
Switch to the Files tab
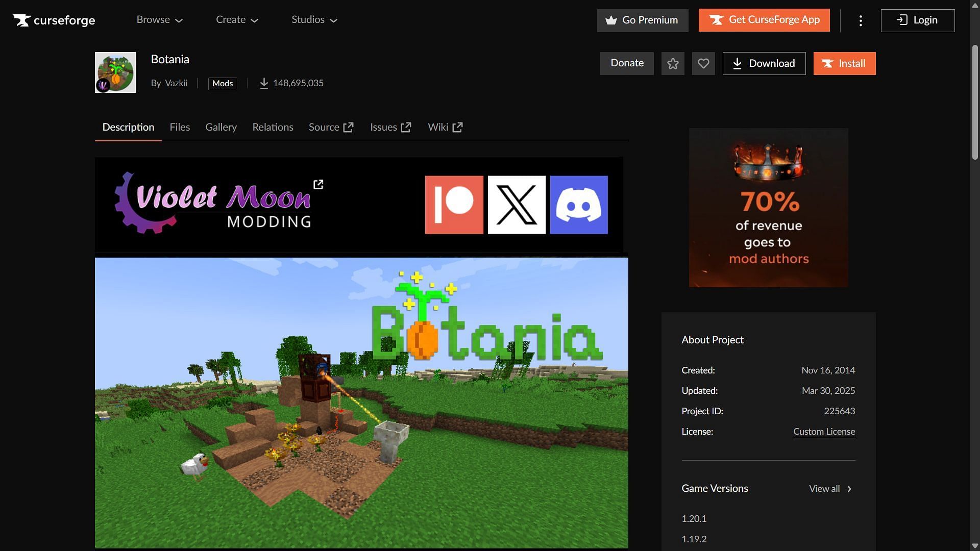coord(180,127)
